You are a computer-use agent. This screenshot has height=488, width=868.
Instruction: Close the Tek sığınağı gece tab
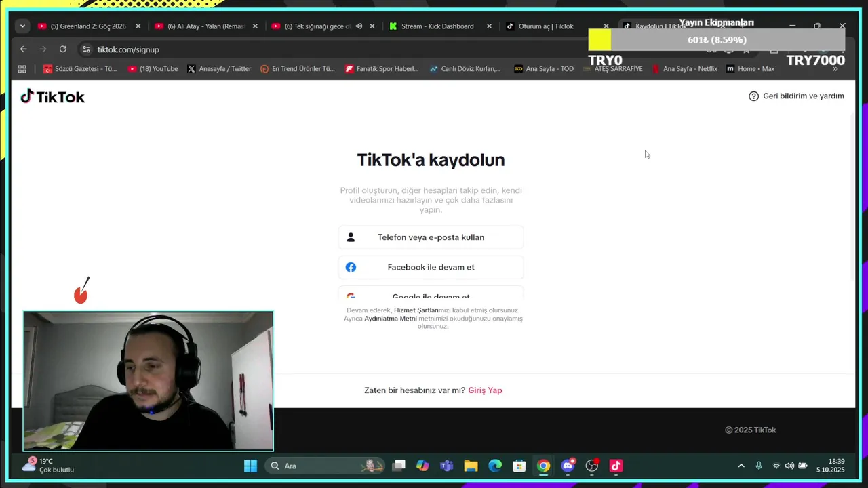tap(372, 26)
